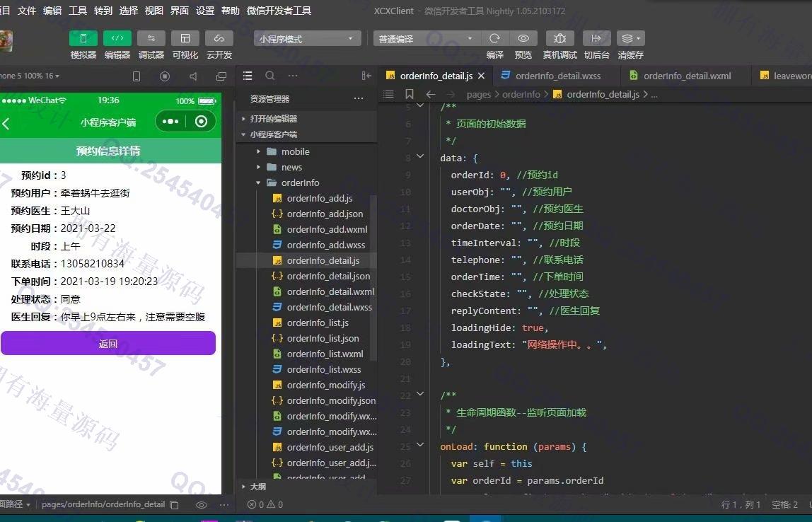The image size is (812, 522).
Task: Open the mini program three-dots capsule menu
Action: coord(170,121)
